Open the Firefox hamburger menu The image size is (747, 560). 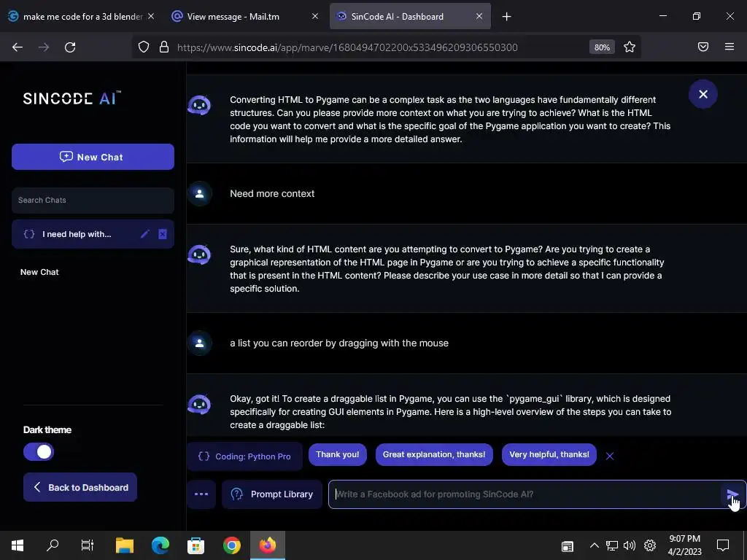point(729,47)
